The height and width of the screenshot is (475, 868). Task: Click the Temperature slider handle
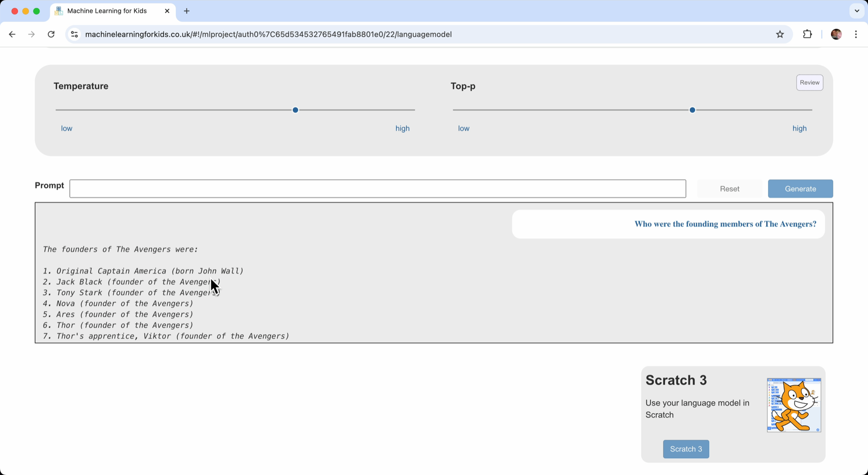point(296,110)
